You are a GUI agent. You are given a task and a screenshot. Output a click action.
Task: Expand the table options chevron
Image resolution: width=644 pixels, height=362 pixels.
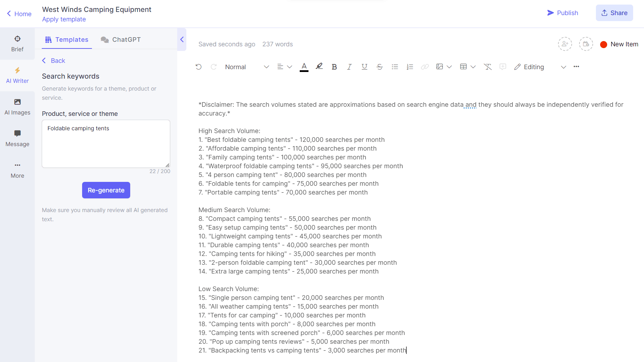coord(473,67)
